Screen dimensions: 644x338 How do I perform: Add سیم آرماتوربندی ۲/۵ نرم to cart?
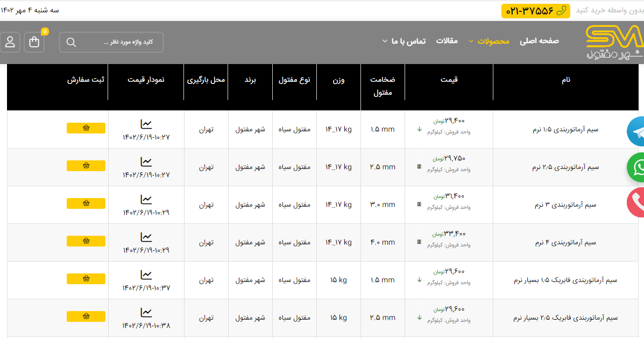86,166
